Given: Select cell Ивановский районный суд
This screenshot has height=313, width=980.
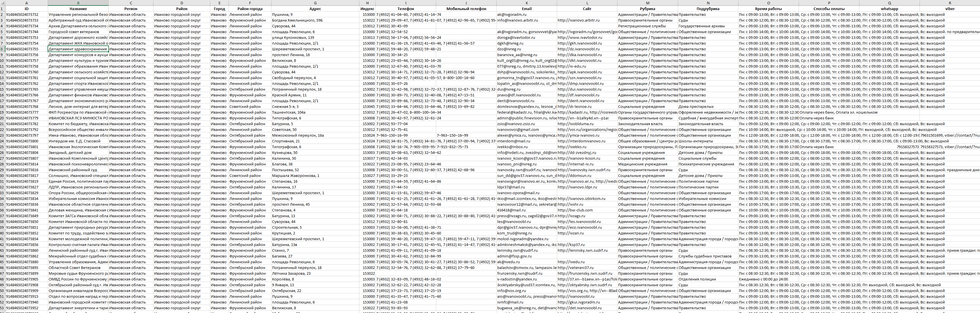Looking at the screenshot, I should point(78,170).
